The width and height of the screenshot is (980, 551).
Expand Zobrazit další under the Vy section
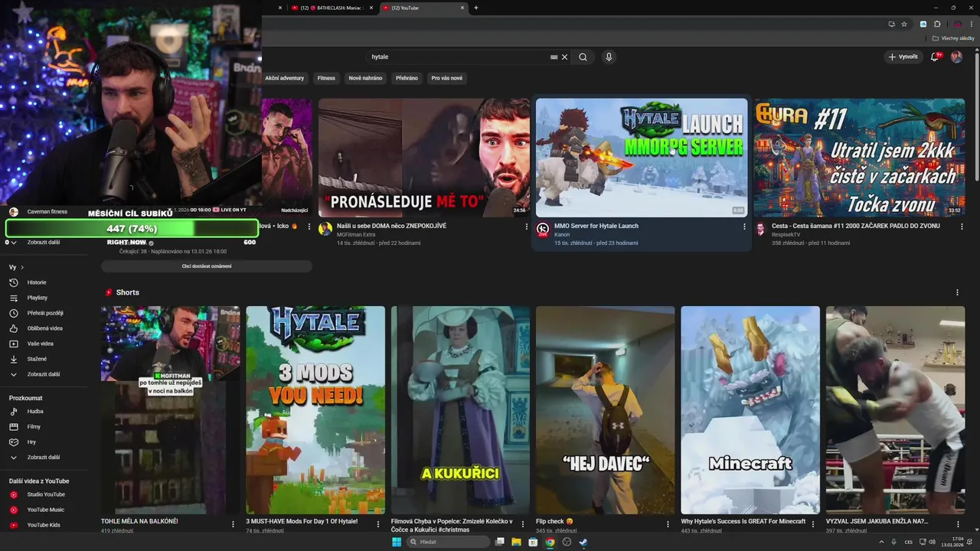[x=43, y=374]
